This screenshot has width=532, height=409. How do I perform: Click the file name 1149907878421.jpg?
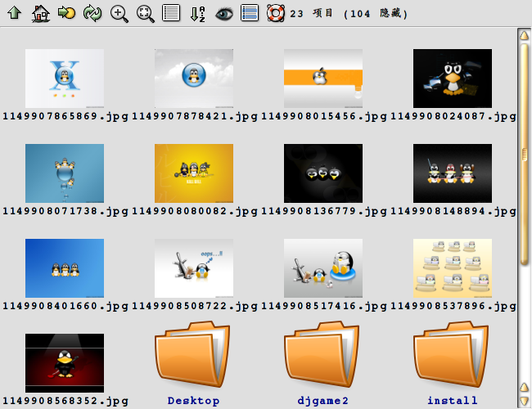(x=195, y=117)
